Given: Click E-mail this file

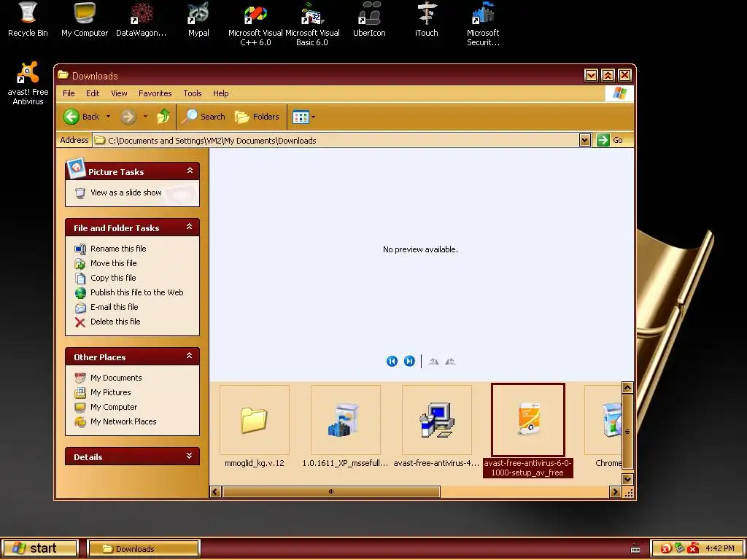Looking at the screenshot, I should tap(115, 307).
